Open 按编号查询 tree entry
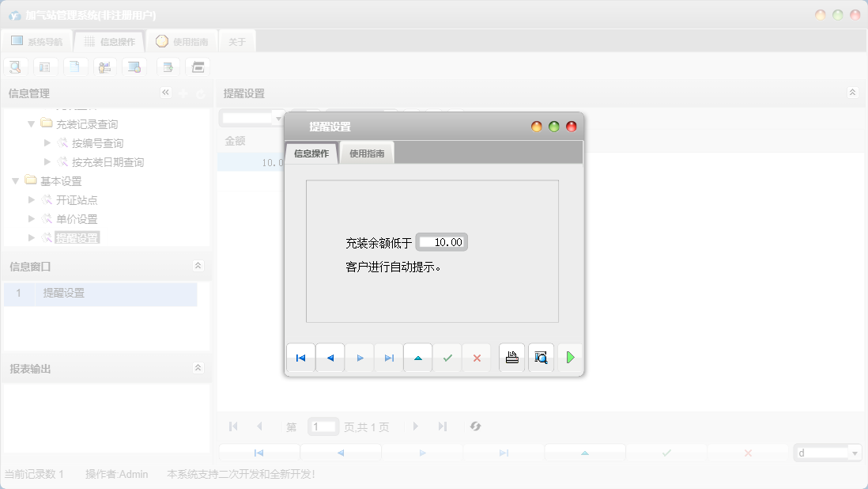868x489 pixels. 97,143
